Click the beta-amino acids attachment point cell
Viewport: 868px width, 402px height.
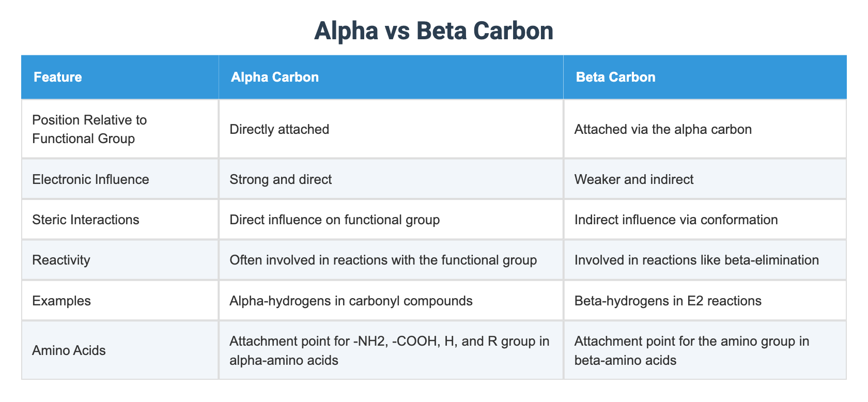click(705, 350)
